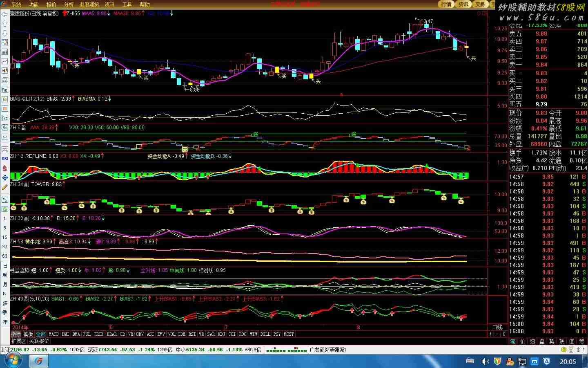Switch to 周 weekly period
588x368 pixels.
(5, 275)
